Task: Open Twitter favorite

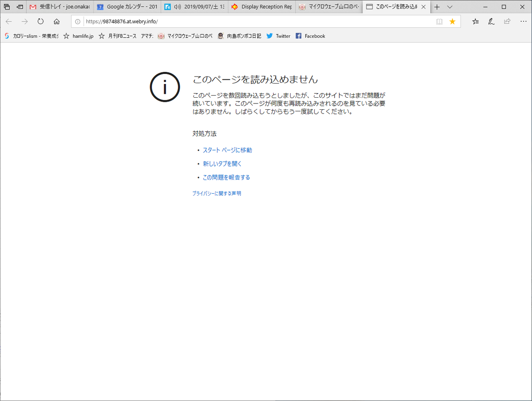Action: (x=278, y=36)
